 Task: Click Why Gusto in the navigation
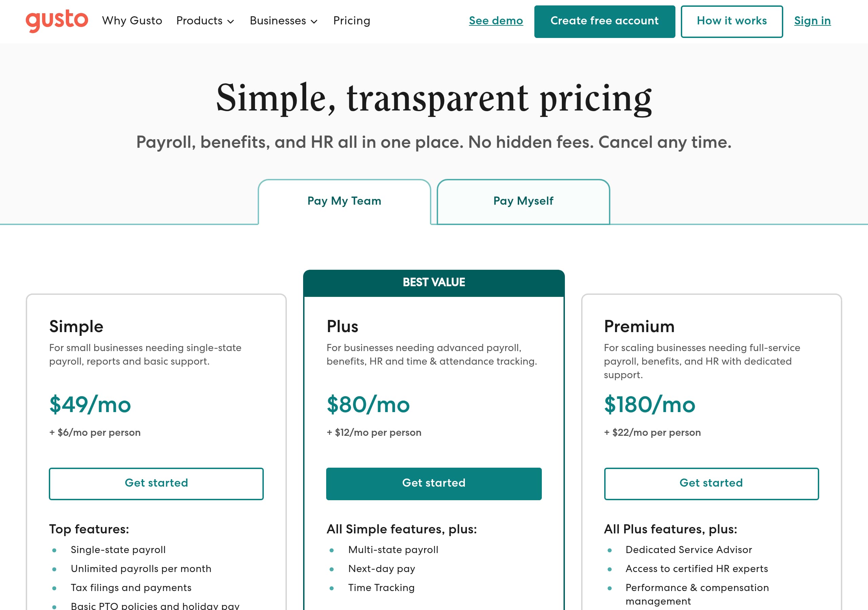[132, 21]
